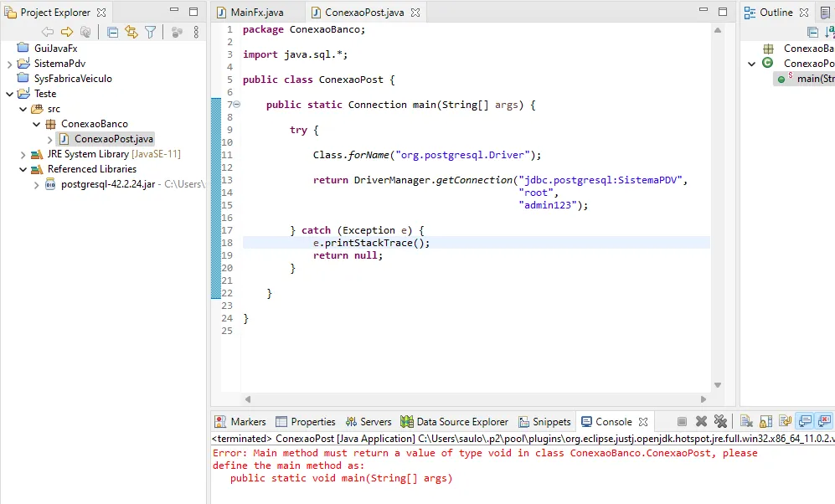Click editor horizontal scrollbar track
The height and width of the screenshot is (504, 835).
(475, 399)
